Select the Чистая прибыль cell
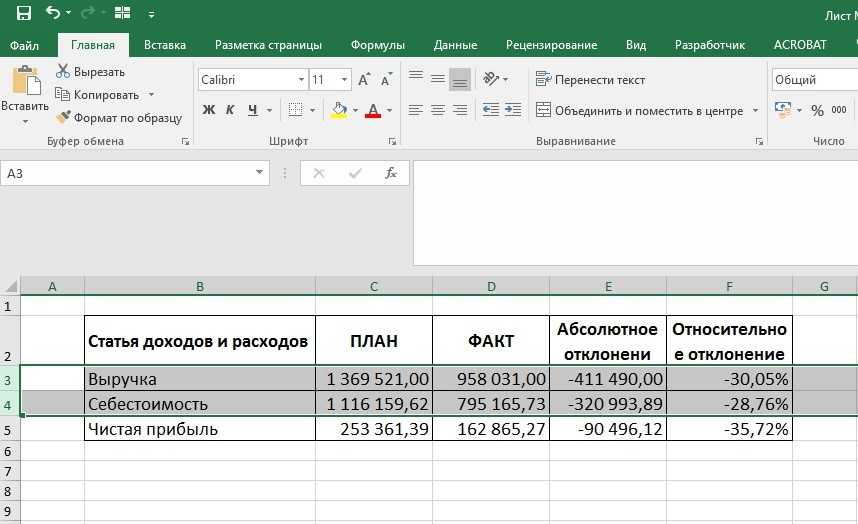 [x=199, y=429]
